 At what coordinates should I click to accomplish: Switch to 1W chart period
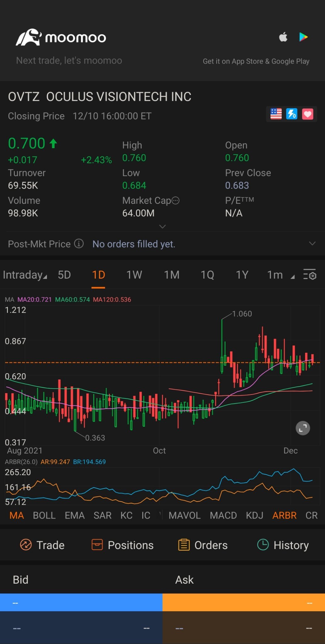(134, 275)
